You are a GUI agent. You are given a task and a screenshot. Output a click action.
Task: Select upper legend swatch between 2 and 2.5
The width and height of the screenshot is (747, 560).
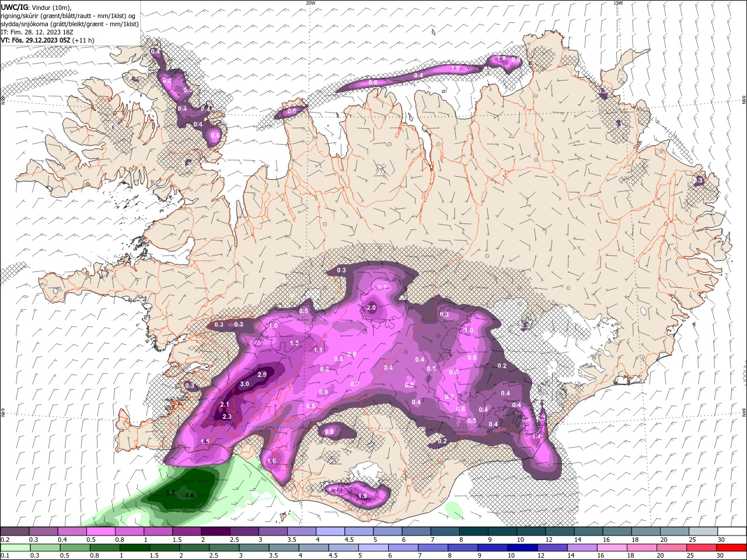[215, 531]
